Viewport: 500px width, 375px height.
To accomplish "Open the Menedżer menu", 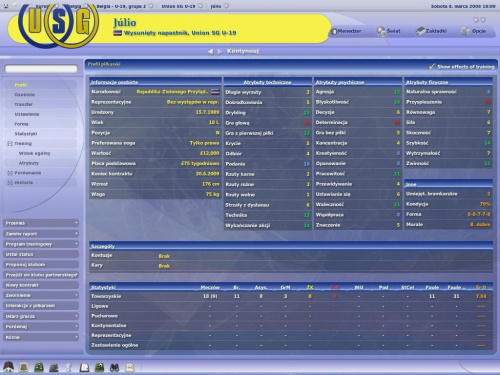I will click(346, 31).
